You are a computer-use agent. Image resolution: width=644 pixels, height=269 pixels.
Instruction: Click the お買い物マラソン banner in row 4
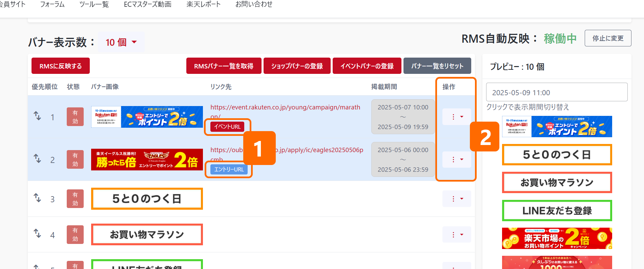(x=147, y=234)
